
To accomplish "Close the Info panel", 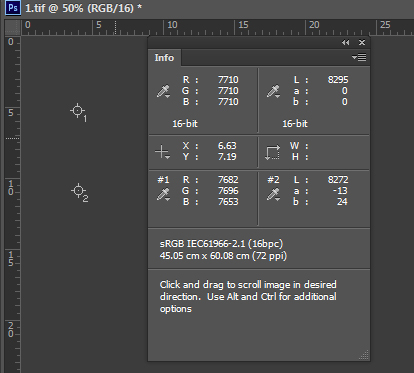I will click(362, 42).
